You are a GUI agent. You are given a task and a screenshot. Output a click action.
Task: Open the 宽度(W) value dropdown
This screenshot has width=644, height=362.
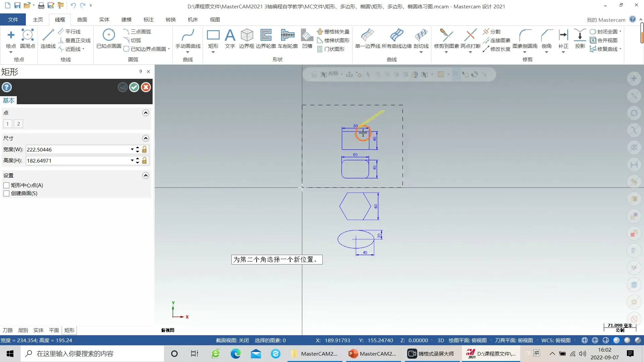point(132,149)
